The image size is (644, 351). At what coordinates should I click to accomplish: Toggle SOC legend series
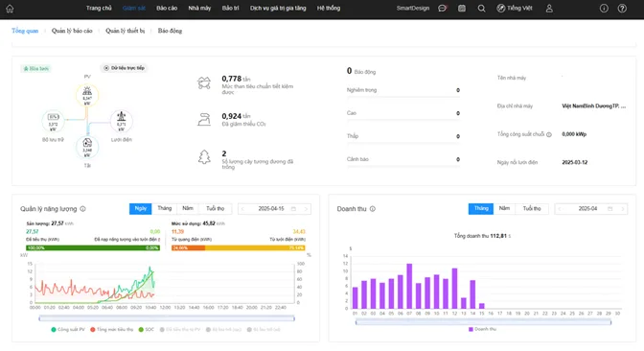pos(147,330)
